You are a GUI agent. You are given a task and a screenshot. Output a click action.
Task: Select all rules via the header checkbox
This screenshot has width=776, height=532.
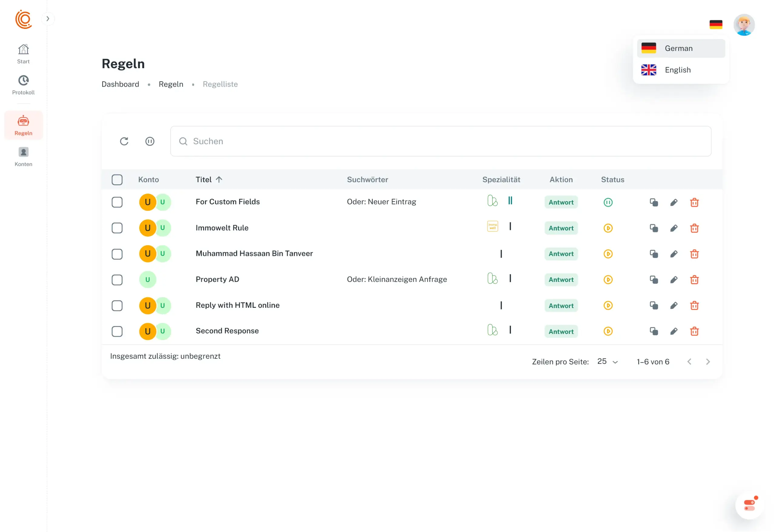[x=117, y=180]
